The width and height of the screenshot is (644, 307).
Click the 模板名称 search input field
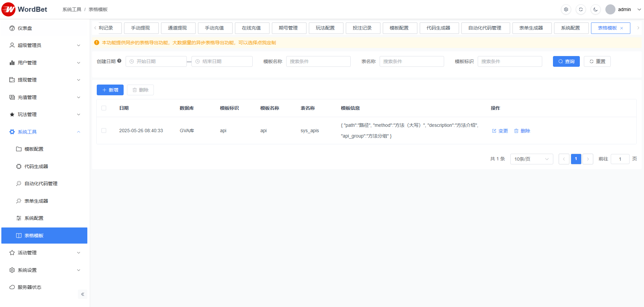pyautogui.click(x=318, y=61)
